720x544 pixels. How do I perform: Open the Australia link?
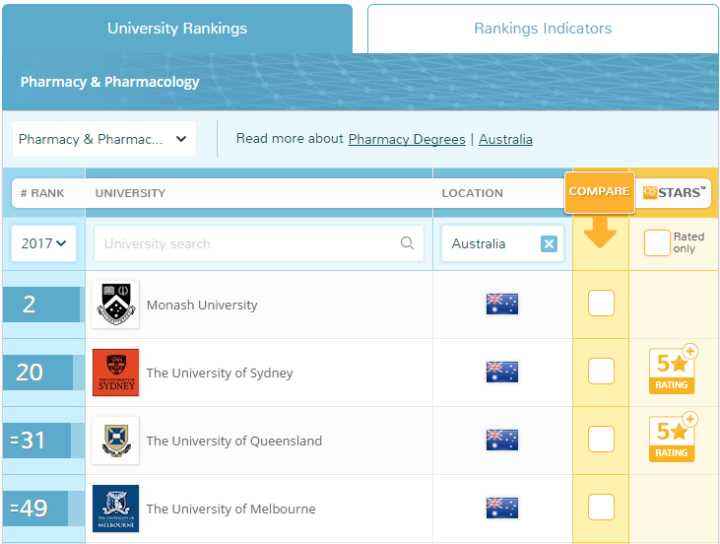pos(506,139)
